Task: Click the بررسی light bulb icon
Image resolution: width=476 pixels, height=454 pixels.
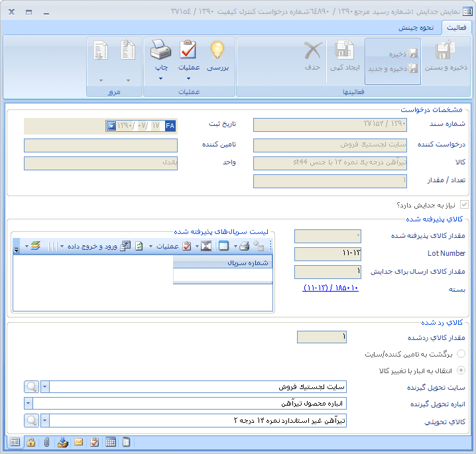Action: (x=217, y=52)
